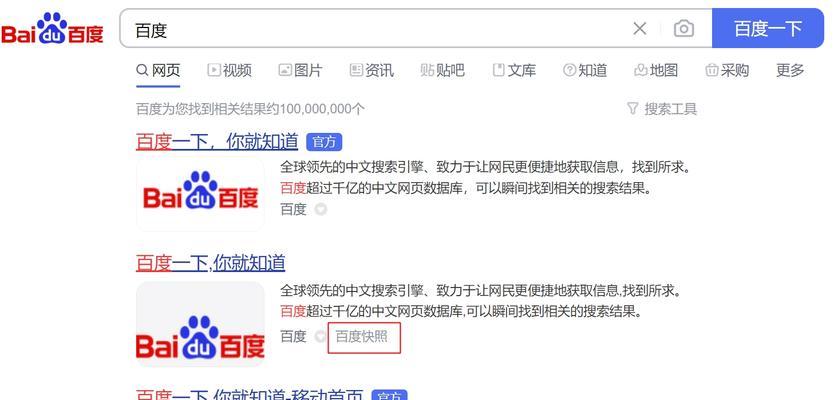Open the 资讯 tab

tap(371, 70)
